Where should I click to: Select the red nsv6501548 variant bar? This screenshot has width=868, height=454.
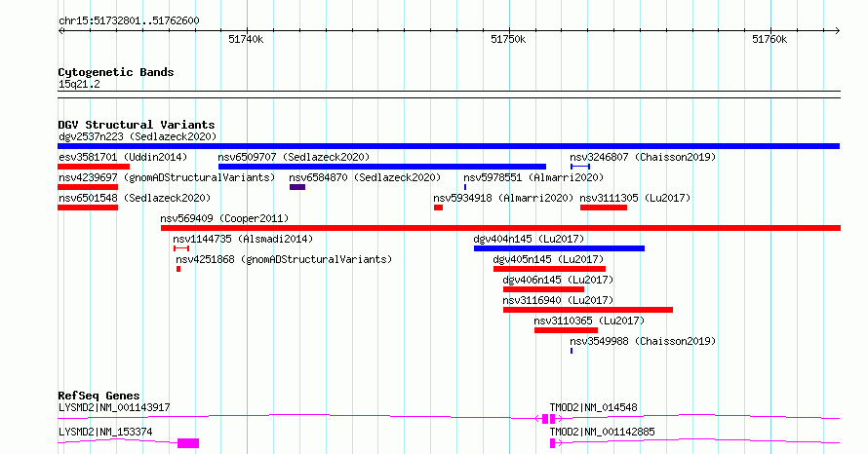(x=88, y=208)
